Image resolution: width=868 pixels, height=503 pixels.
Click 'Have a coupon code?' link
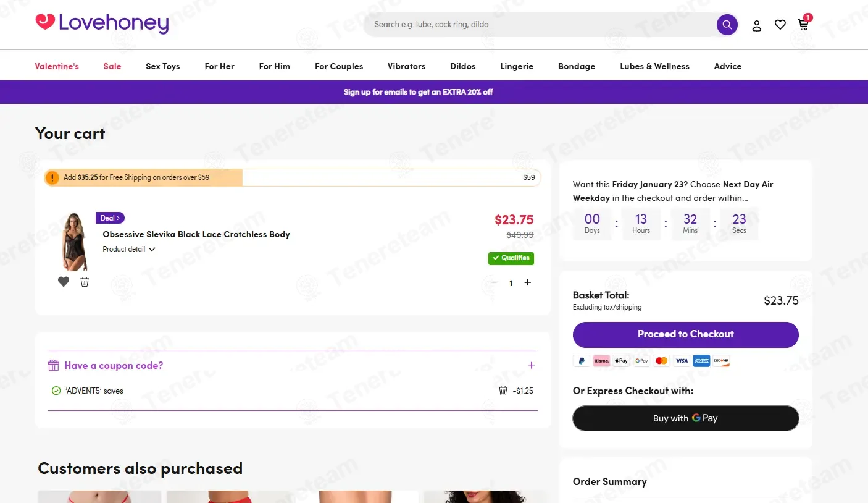point(114,365)
